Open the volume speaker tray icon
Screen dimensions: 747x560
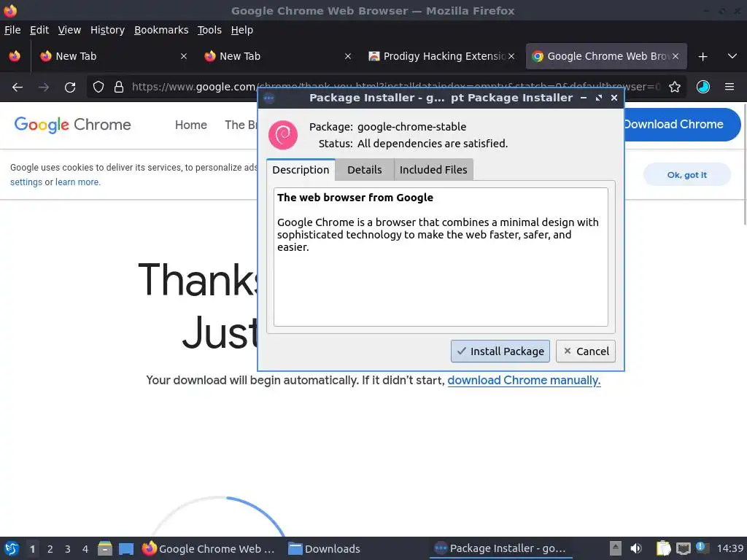(x=636, y=548)
